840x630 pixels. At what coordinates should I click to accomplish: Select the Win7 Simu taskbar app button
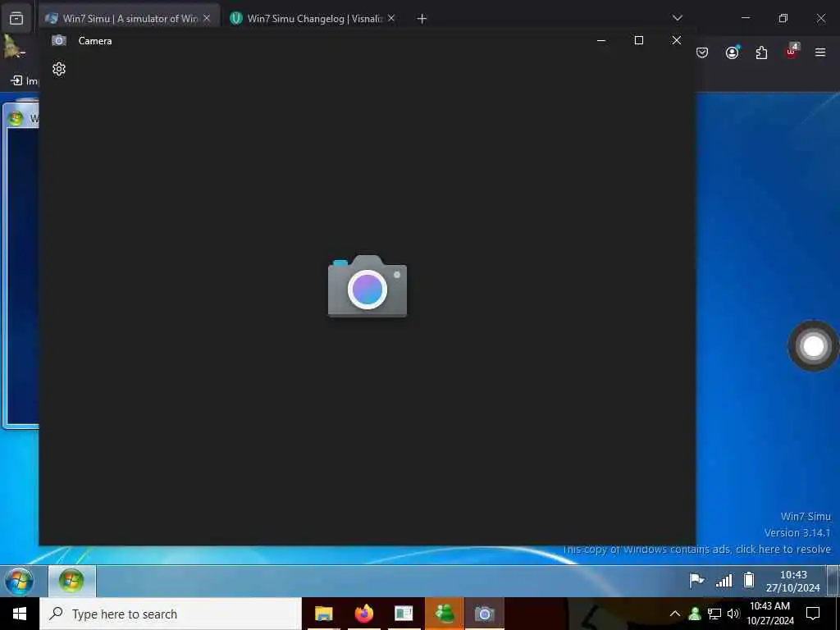tap(72, 581)
